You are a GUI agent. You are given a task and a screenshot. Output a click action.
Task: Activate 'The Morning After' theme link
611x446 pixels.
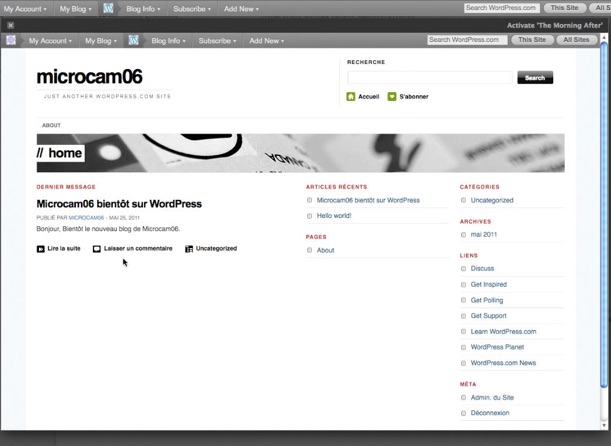[554, 25]
